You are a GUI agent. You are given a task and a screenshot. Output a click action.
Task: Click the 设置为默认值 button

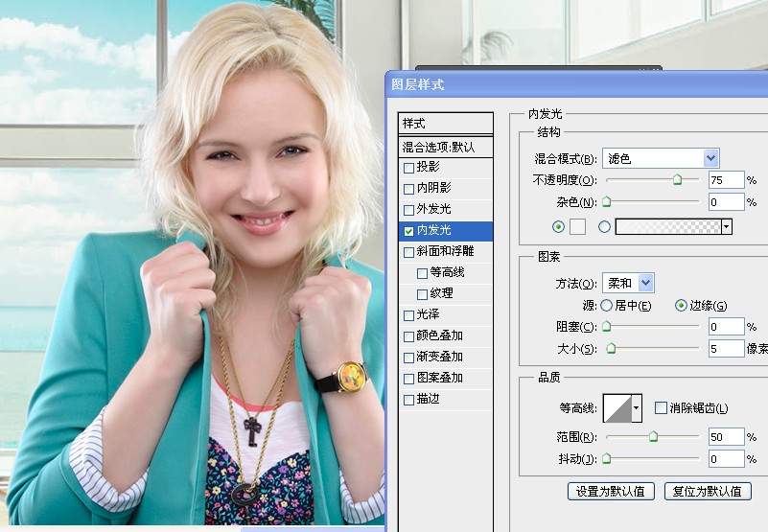611,492
